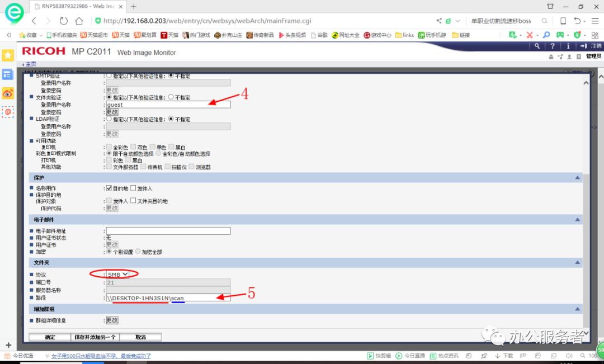Toggle the 目的地 checkbox under 名称用作
Image resolution: width=604 pixels, height=364 pixels.
[x=109, y=188]
